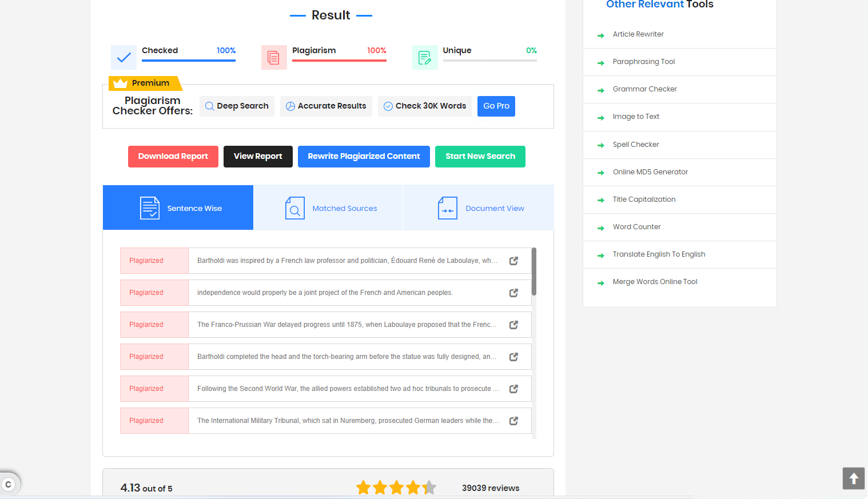Click the star rating display
The image size is (868, 499).
click(396, 488)
